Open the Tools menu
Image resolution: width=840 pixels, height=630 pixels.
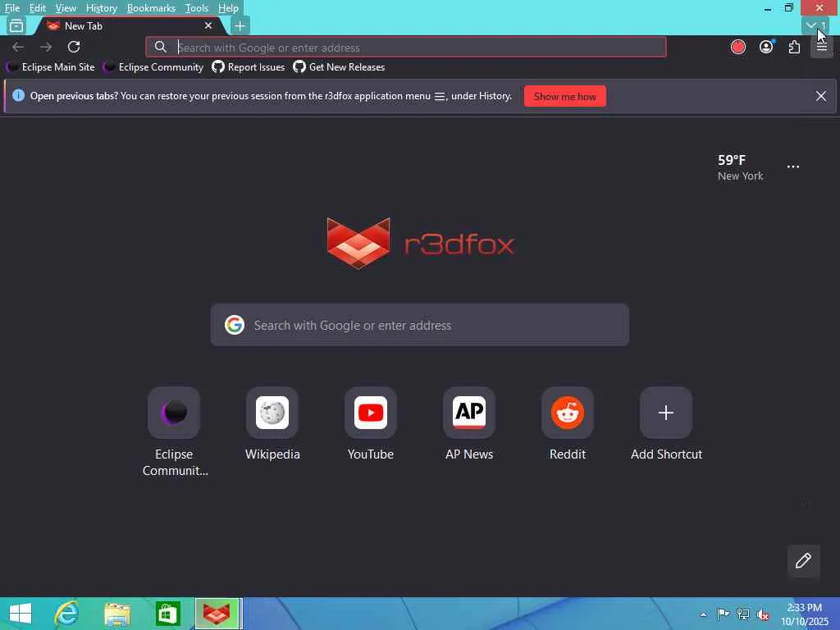[196, 8]
